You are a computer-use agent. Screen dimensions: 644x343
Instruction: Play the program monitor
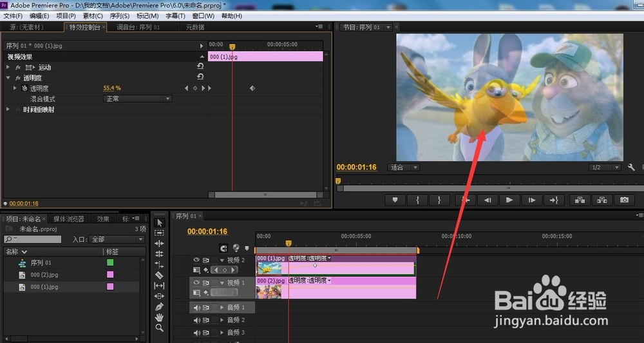[x=509, y=200]
